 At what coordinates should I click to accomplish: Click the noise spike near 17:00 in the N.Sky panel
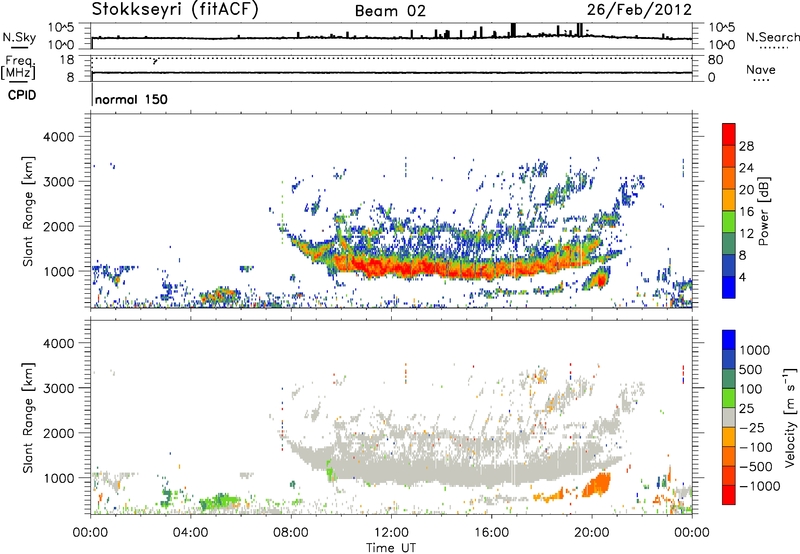point(513,30)
